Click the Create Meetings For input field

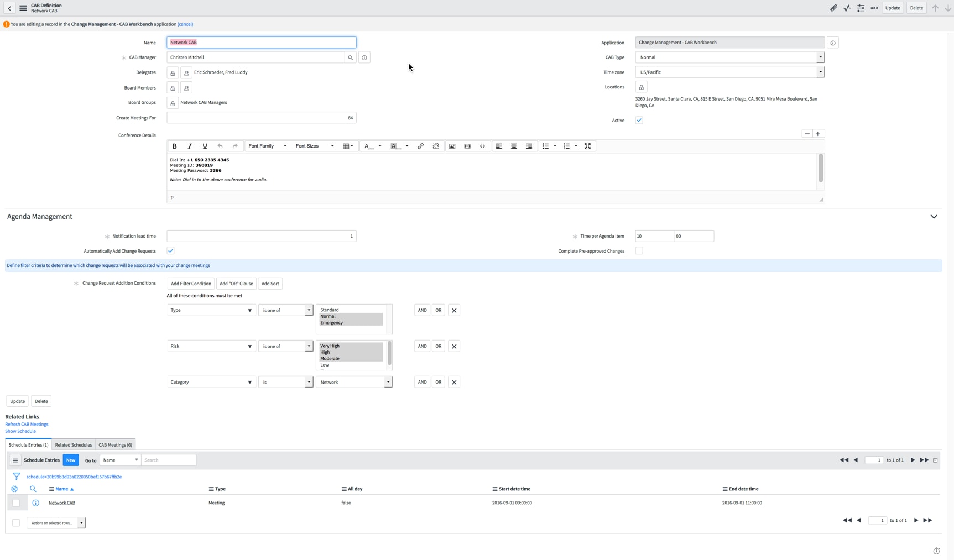tap(261, 118)
